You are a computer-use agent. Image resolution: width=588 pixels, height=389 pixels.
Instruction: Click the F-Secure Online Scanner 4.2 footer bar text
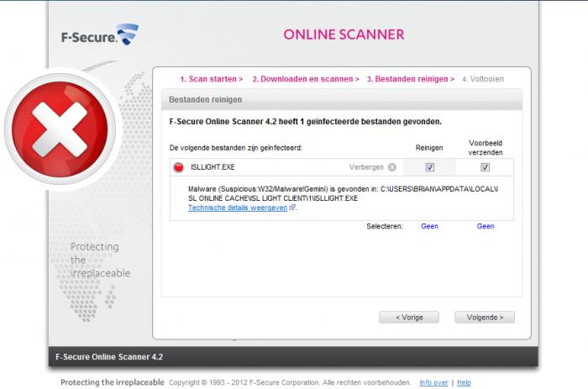pos(109,357)
